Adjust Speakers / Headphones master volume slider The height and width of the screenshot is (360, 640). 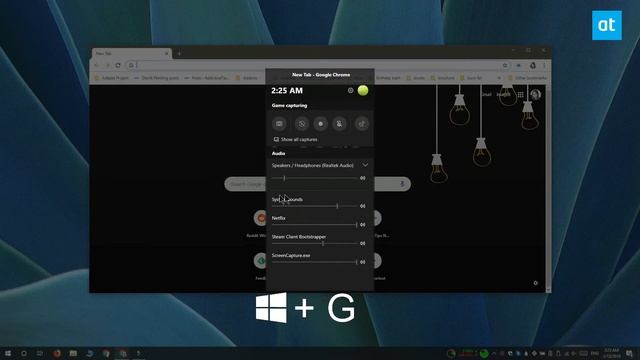click(x=314, y=178)
